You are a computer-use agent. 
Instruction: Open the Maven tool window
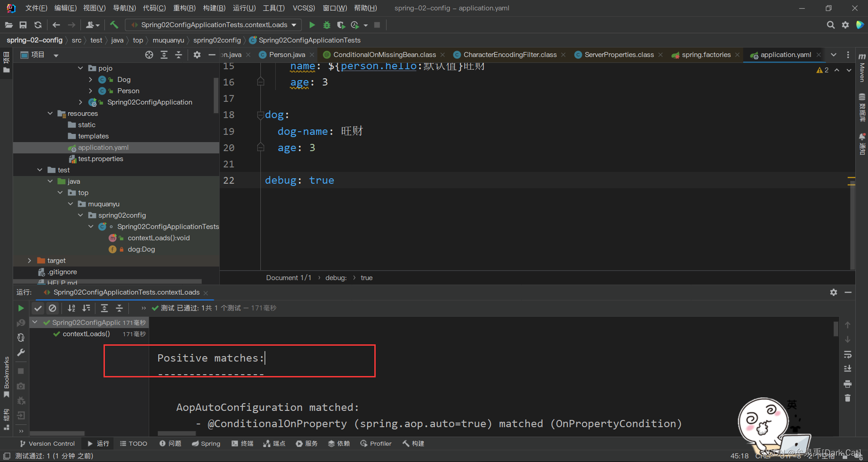(862, 68)
